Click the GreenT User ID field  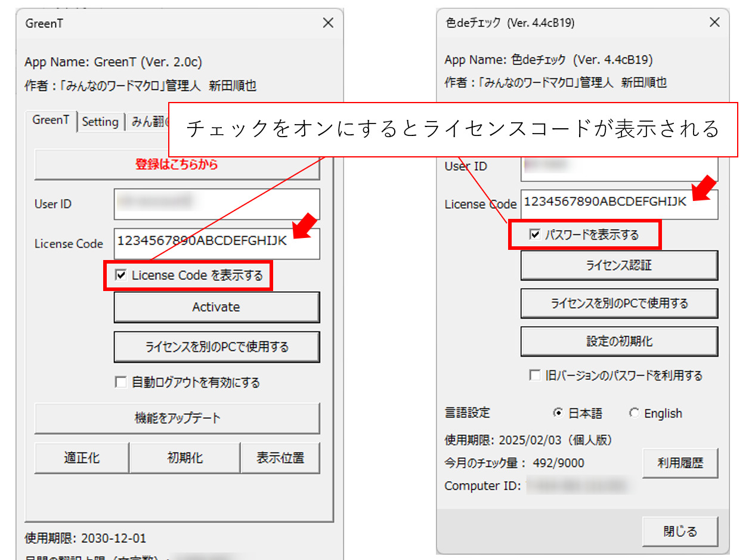[x=216, y=204]
